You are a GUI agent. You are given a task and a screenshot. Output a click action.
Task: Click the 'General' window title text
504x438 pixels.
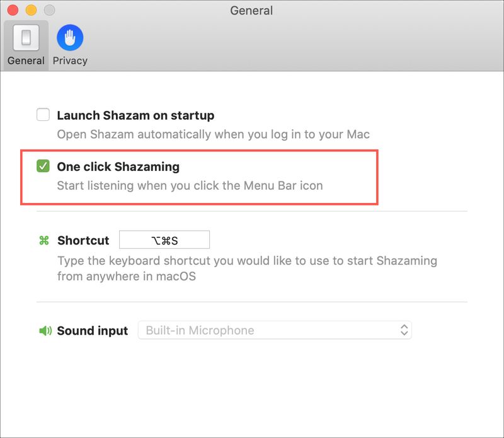click(x=251, y=11)
